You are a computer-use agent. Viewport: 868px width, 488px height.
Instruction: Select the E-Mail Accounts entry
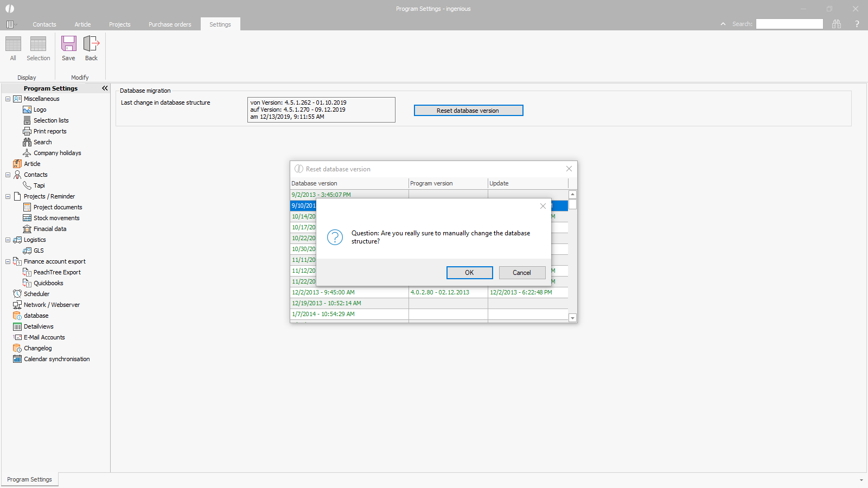click(44, 337)
